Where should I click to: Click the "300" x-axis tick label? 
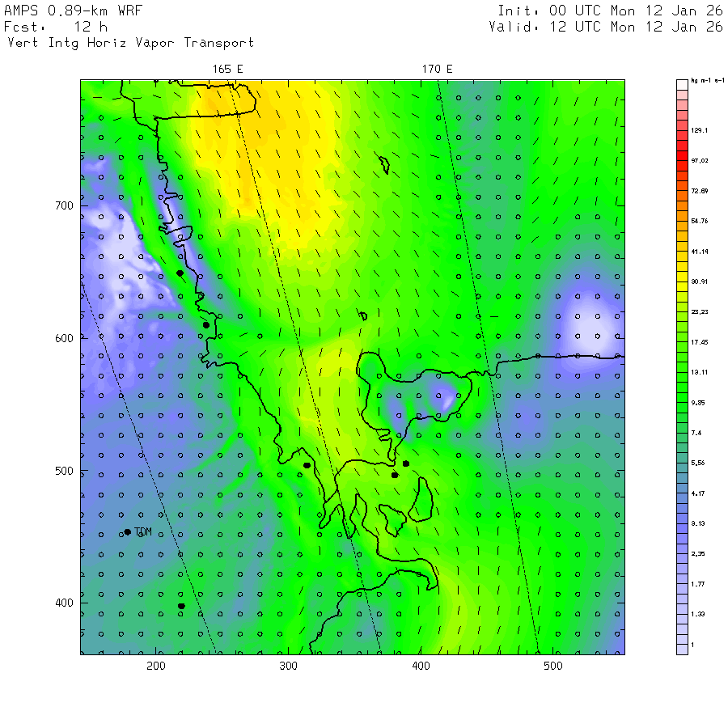point(288,667)
